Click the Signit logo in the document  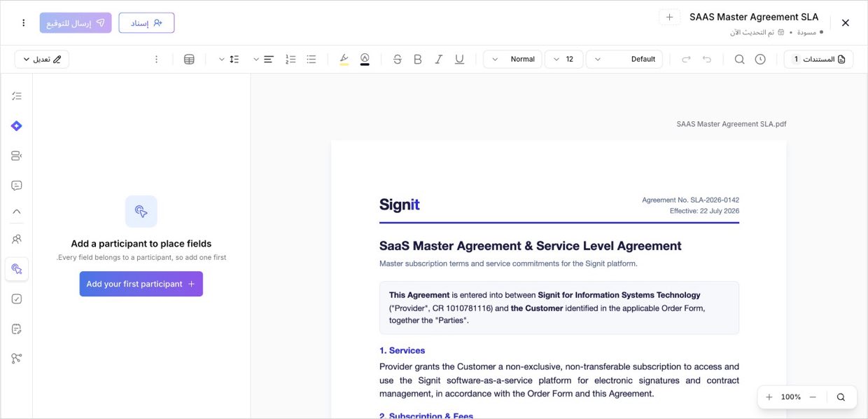pos(400,205)
